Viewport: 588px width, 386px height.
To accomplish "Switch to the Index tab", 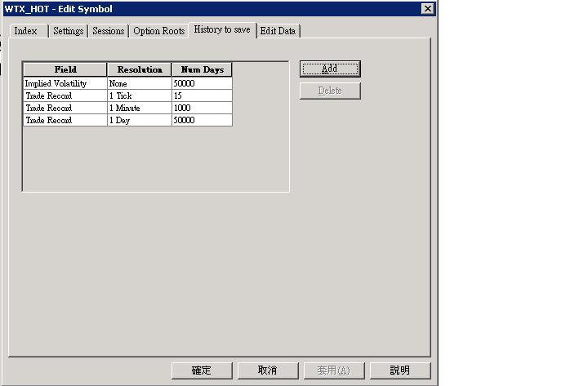I will [29, 31].
